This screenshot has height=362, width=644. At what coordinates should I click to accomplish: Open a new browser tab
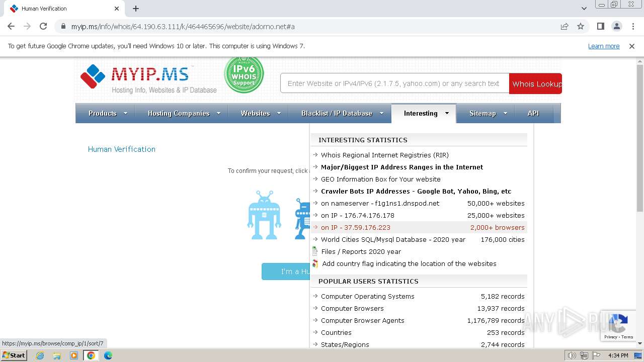click(136, 9)
